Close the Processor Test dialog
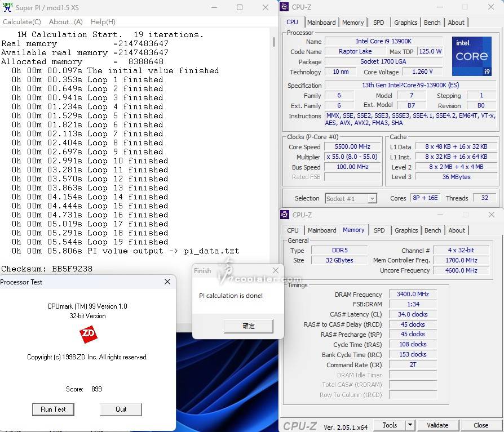This screenshot has width=504, height=432. pyautogui.click(x=167, y=282)
